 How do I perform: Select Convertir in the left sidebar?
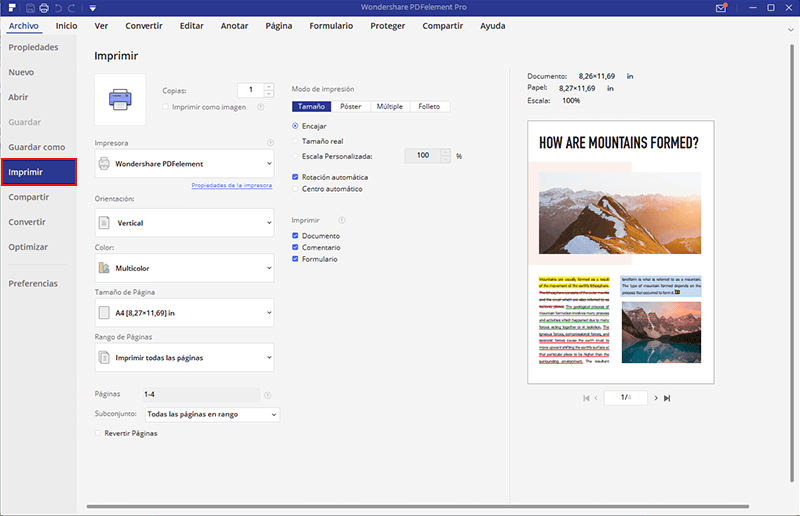coord(27,222)
